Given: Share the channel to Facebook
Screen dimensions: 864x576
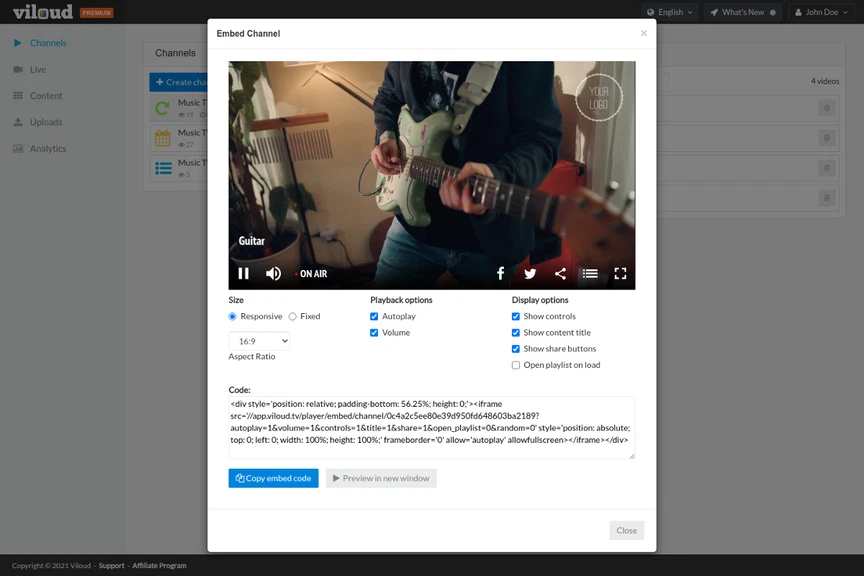Looking at the screenshot, I should coord(500,272).
